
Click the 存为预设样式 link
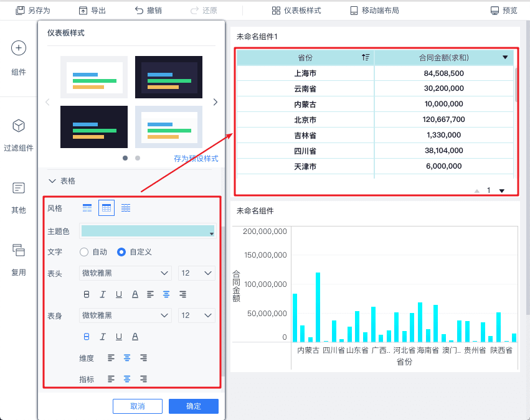tap(196, 158)
